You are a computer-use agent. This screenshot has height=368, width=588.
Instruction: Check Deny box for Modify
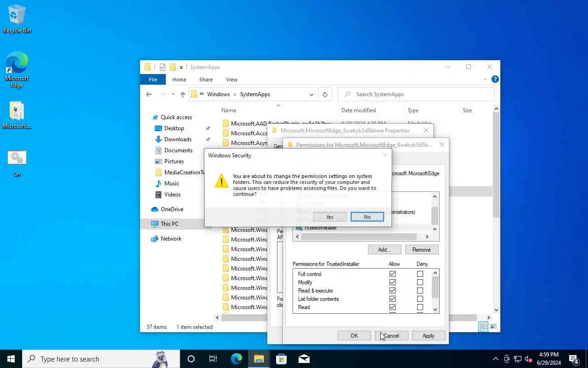[420, 282]
